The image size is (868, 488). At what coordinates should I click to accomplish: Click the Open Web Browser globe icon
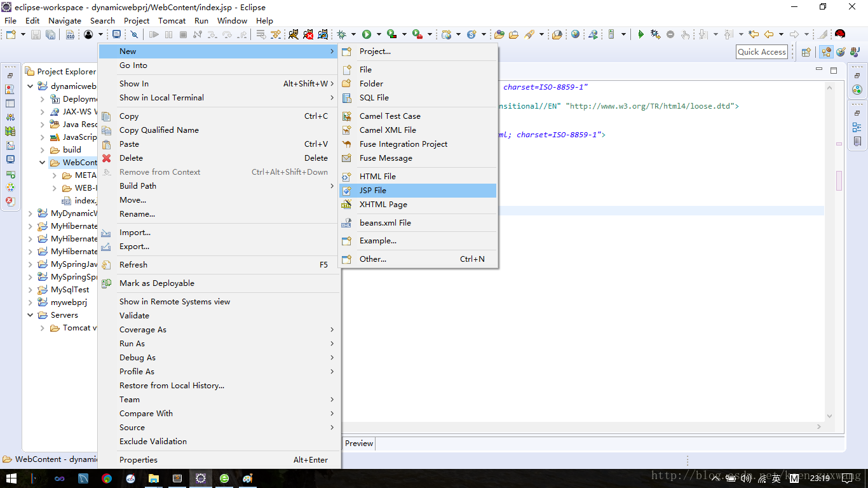[x=575, y=34]
